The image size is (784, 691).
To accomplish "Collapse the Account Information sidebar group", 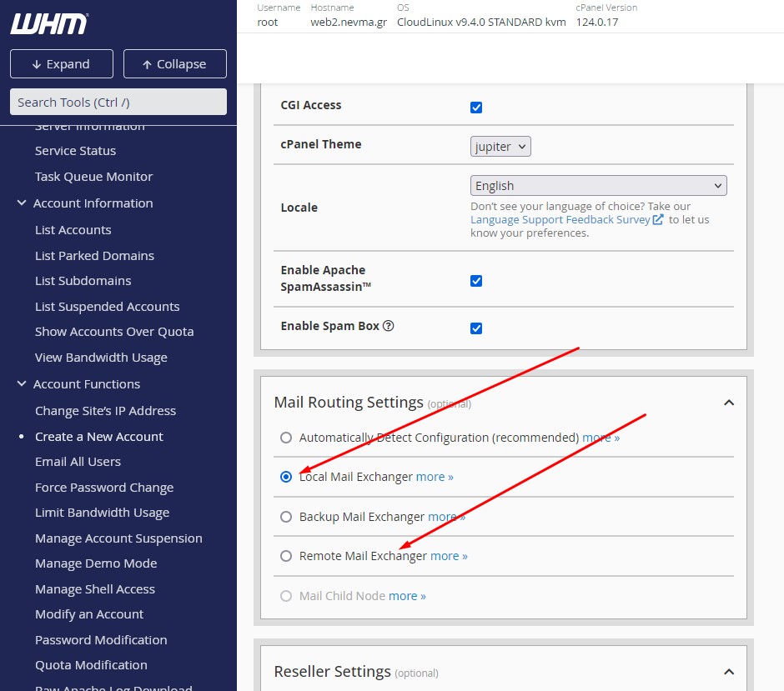I will (x=23, y=203).
